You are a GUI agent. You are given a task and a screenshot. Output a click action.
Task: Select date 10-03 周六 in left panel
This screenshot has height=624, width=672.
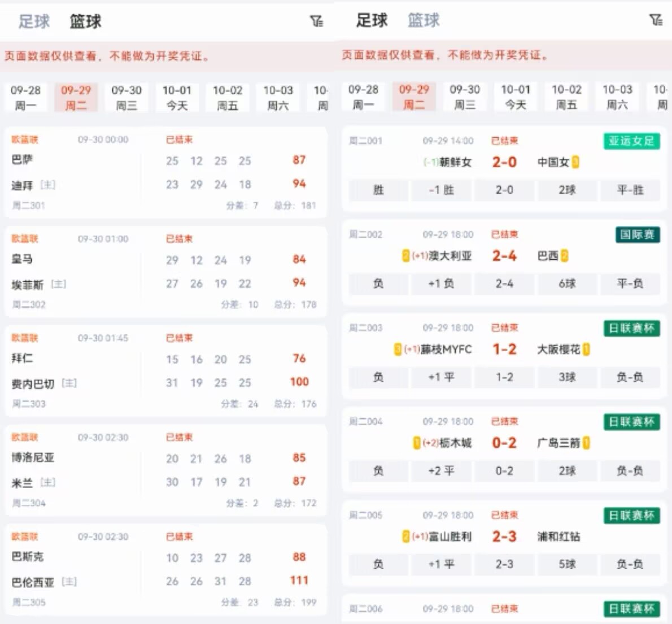click(278, 98)
